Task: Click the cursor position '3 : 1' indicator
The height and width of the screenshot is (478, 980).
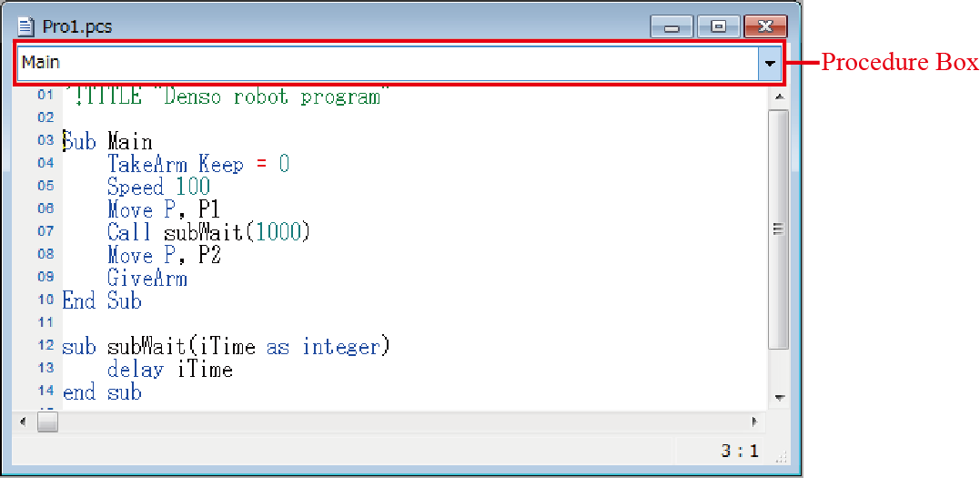Action: click(x=741, y=451)
